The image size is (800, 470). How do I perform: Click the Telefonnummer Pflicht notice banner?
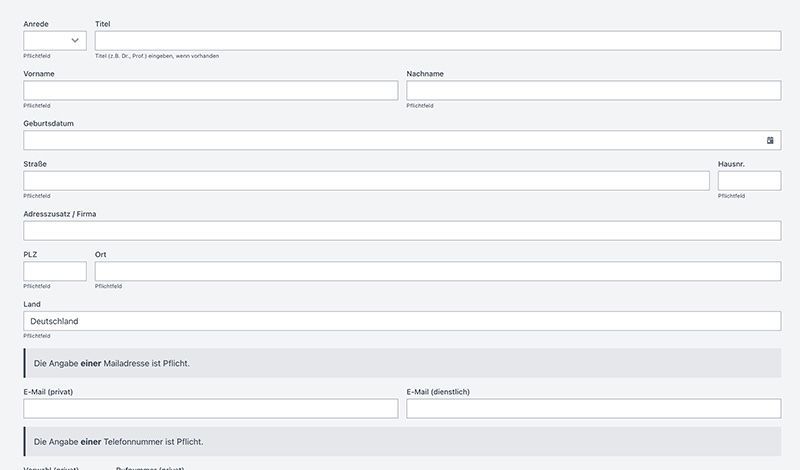coord(401,441)
